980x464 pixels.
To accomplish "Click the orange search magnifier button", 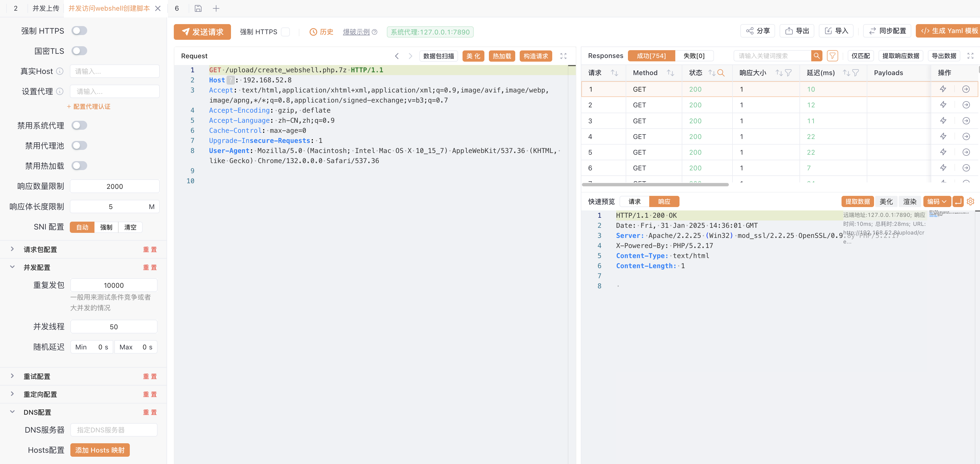I will (816, 56).
